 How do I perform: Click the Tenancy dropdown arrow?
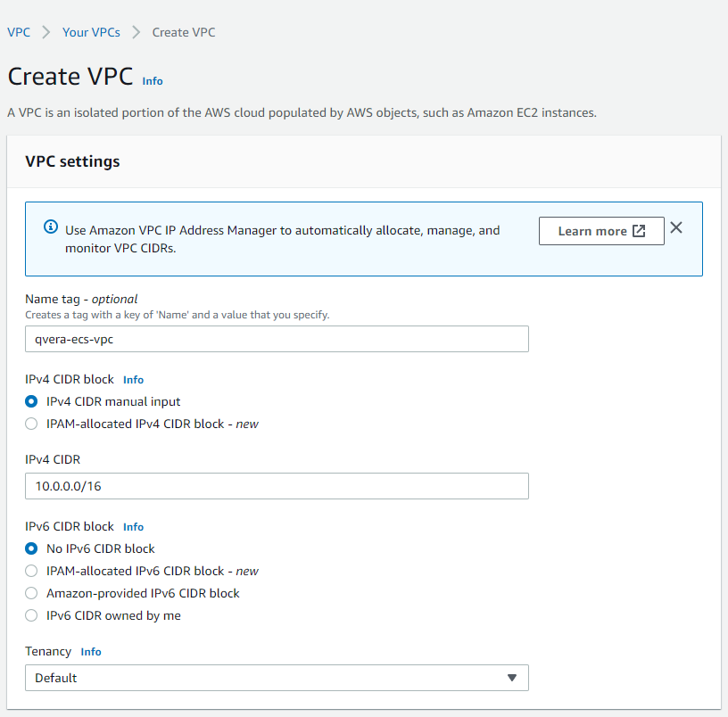click(511, 678)
